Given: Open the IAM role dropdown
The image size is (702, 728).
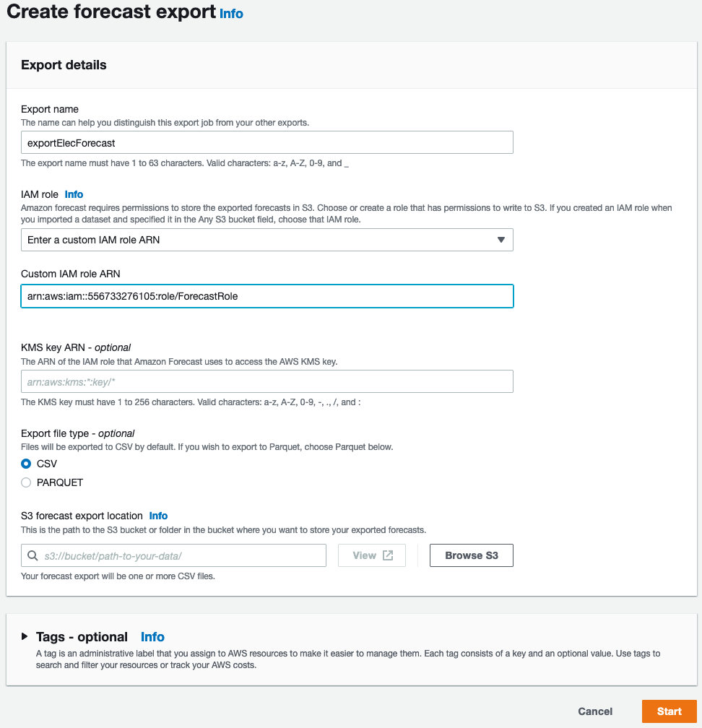Looking at the screenshot, I should [267, 239].
